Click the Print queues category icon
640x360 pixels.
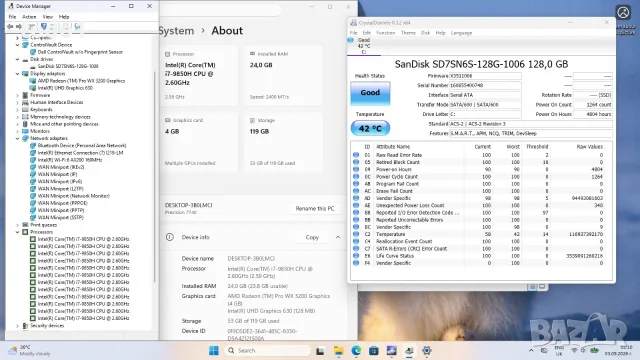click(x=25, y=225)
